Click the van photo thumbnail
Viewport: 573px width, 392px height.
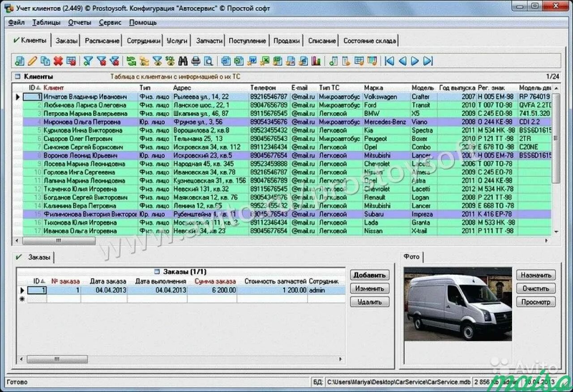458,304
